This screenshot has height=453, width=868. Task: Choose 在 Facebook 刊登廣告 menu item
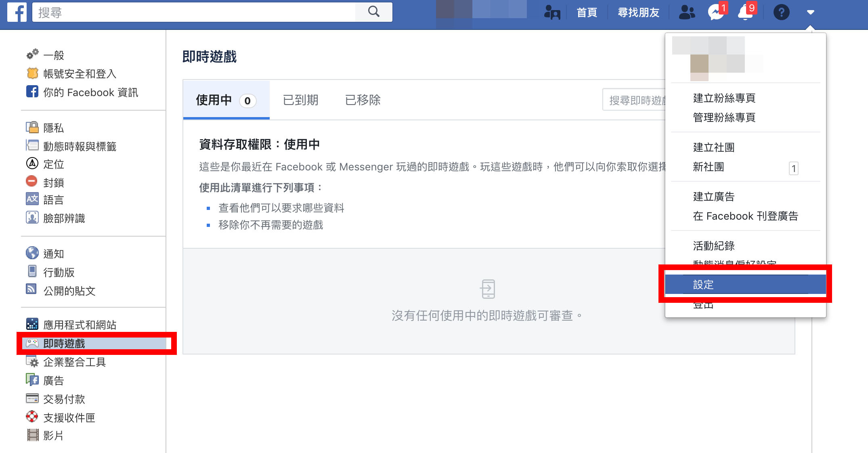click(746, 216)
